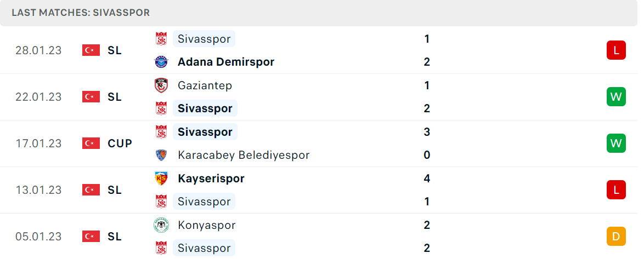Click the Adana Demirspor club logo
Image resolution: width=644 pixels, height=259 pixels.
(x=161, y=62)
